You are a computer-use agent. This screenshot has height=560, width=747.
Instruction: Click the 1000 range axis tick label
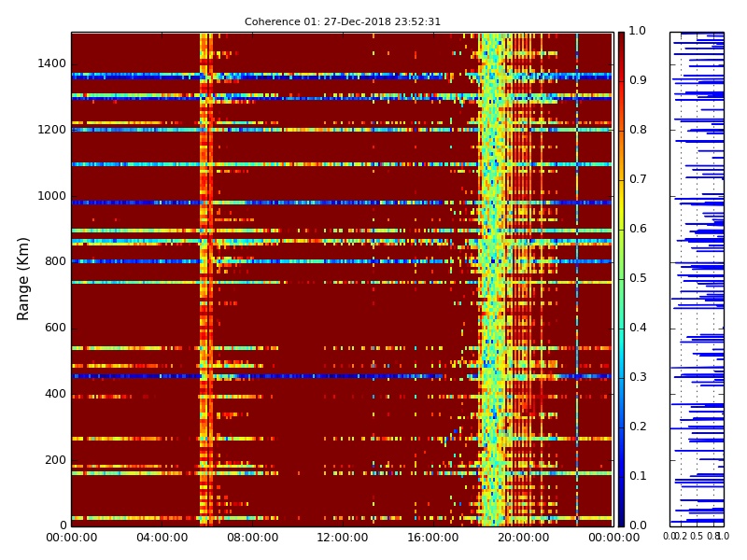pos(51,196)
